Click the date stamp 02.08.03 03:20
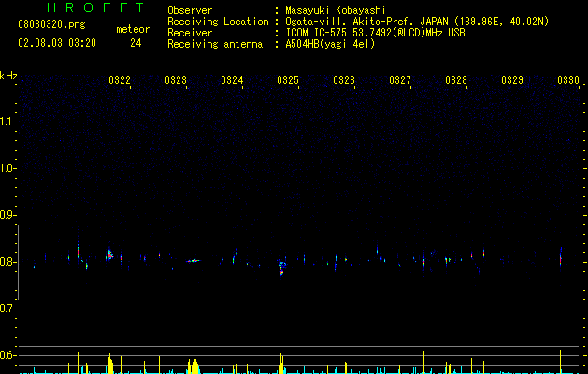The height and width of the screenshot is (374, 588). [x=57, y=43]
